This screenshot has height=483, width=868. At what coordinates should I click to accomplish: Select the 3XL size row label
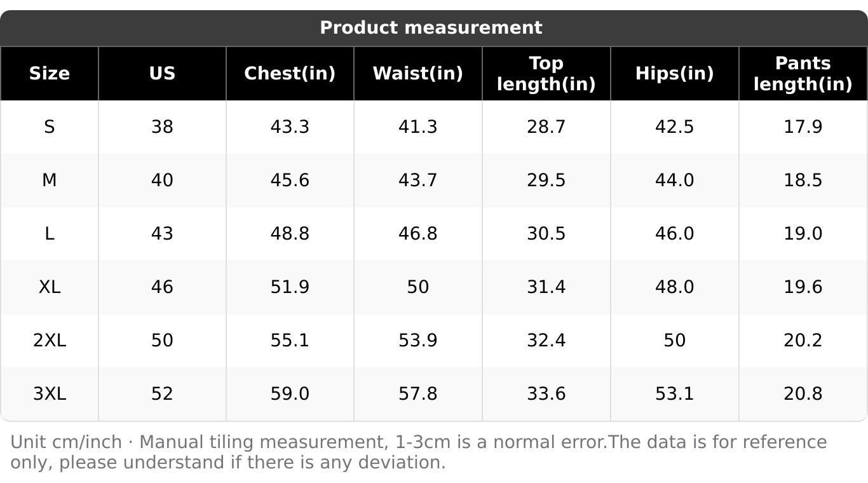coord(50,394)
